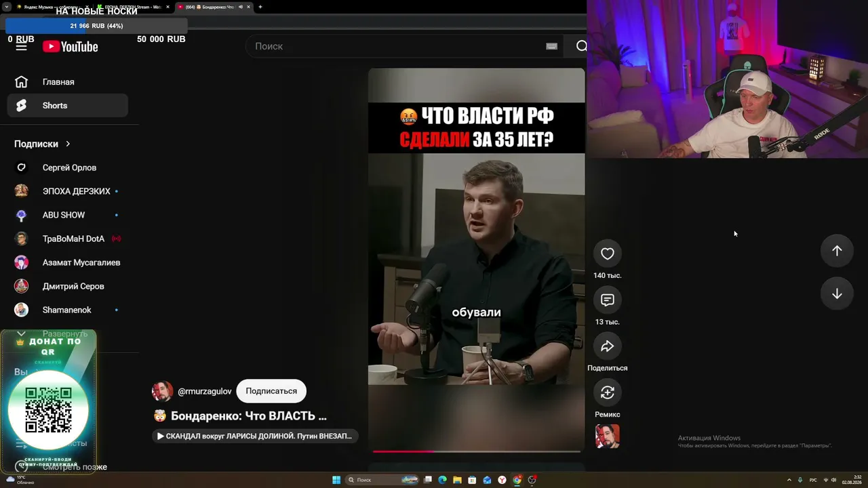Open the taskbar clock and calendar
Screen dimensions: 868x488
tap(852, 480)
